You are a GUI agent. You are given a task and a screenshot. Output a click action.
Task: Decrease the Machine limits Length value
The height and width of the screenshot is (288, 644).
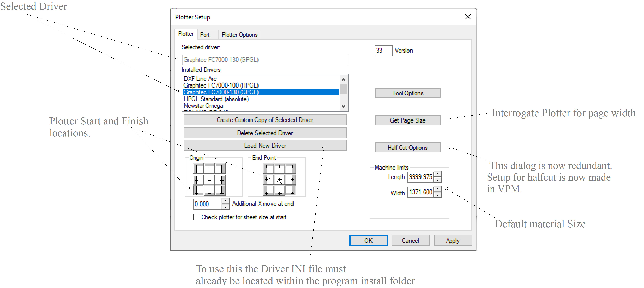[438, 180]
